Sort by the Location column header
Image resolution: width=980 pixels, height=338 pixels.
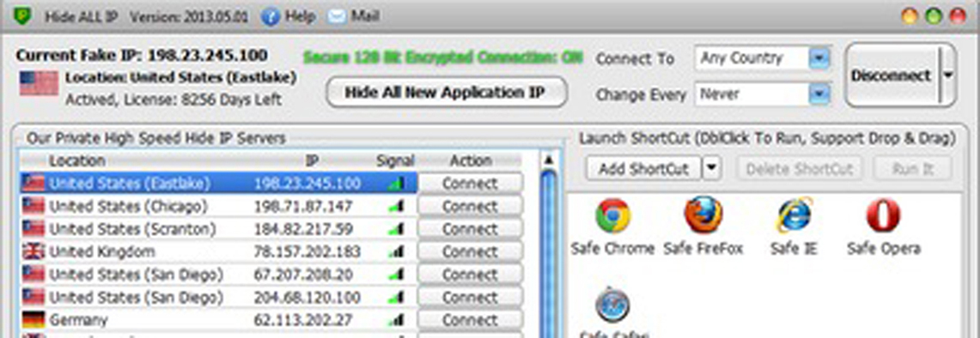point(77,160)
